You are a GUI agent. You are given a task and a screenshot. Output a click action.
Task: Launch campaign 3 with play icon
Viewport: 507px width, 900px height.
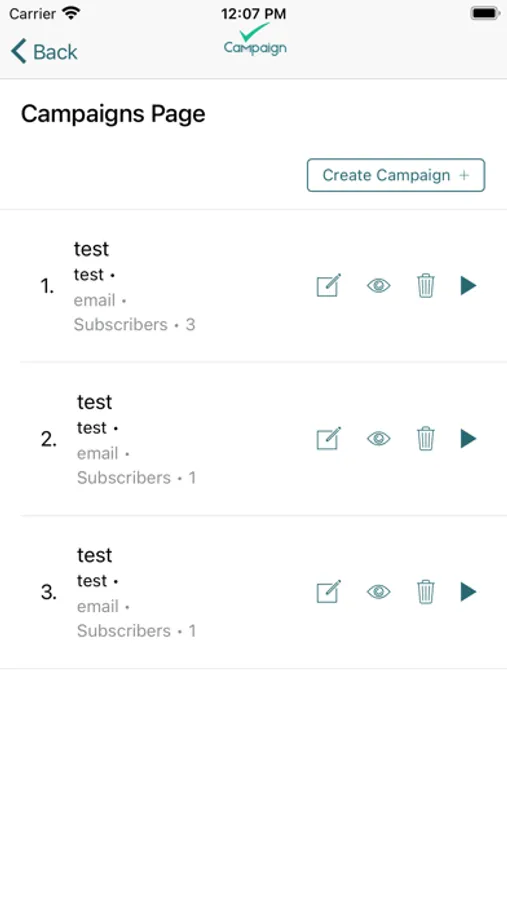[469, 592]
